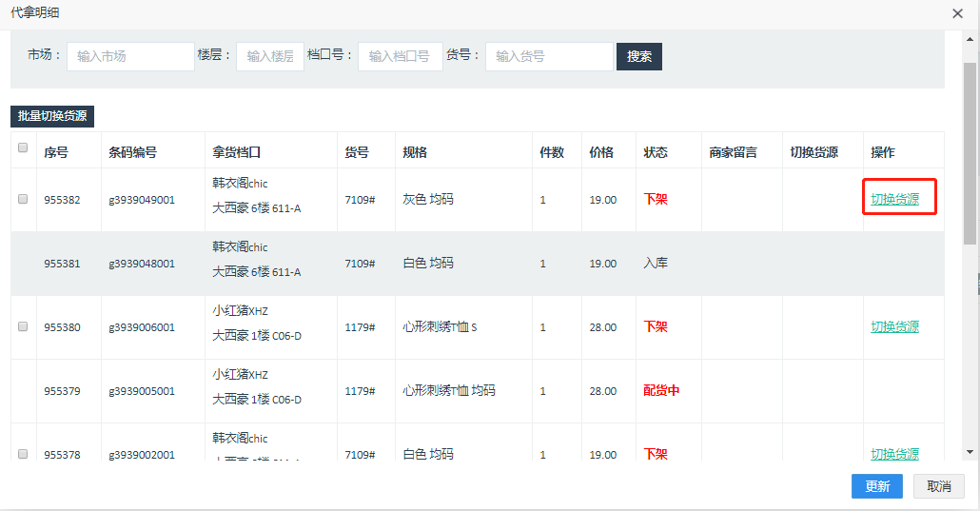Click the 输入档口号 stall number input

[400, 56]
